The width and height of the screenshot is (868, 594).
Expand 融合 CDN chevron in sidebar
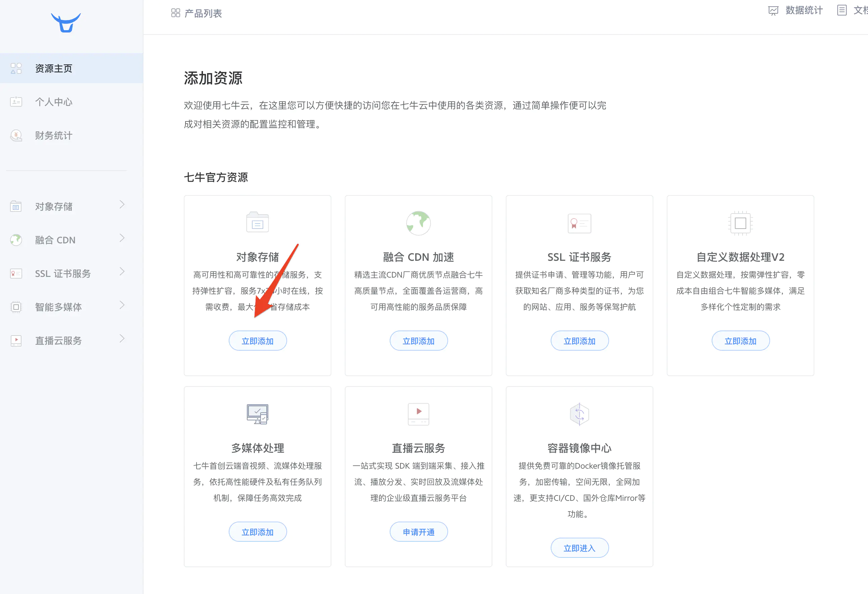point(122,238)
